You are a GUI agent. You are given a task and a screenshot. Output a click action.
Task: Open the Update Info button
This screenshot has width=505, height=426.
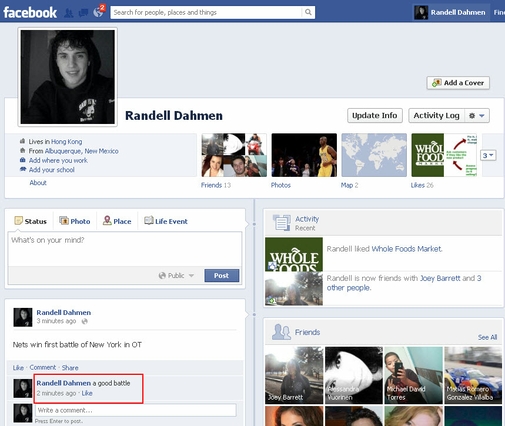tap(375, 116)
